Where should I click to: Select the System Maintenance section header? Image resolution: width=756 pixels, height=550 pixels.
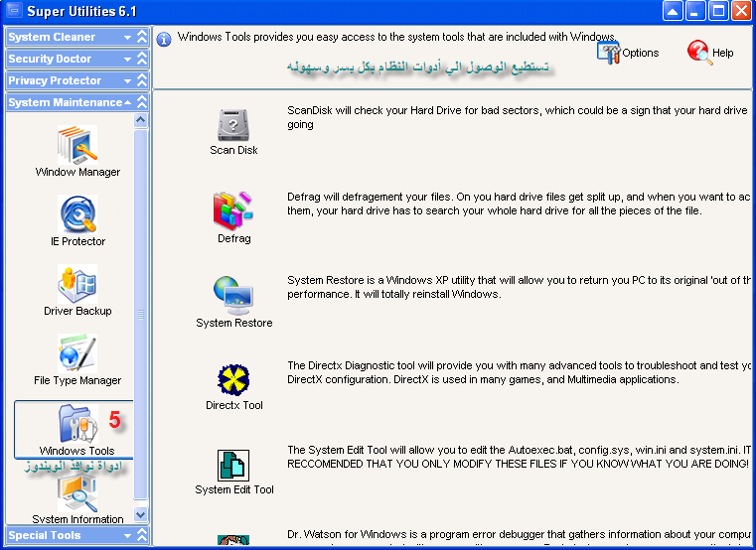coord(77,101)
